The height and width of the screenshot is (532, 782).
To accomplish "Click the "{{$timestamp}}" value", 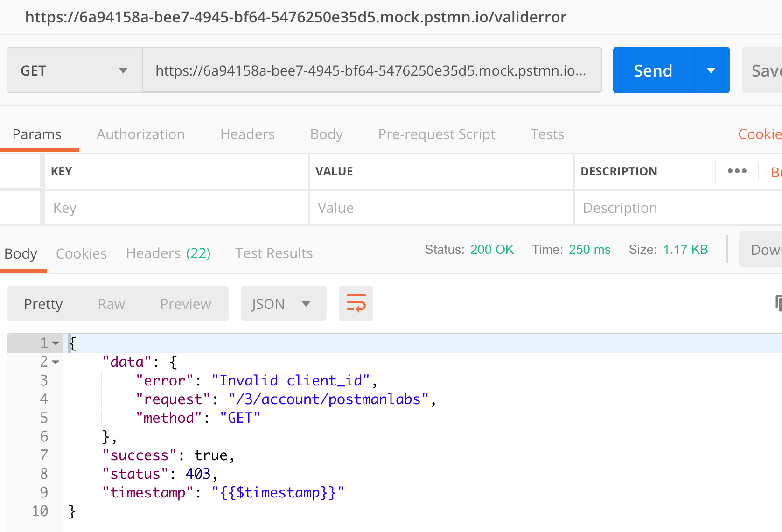I will pyautogui.click(x=278, y=493).
